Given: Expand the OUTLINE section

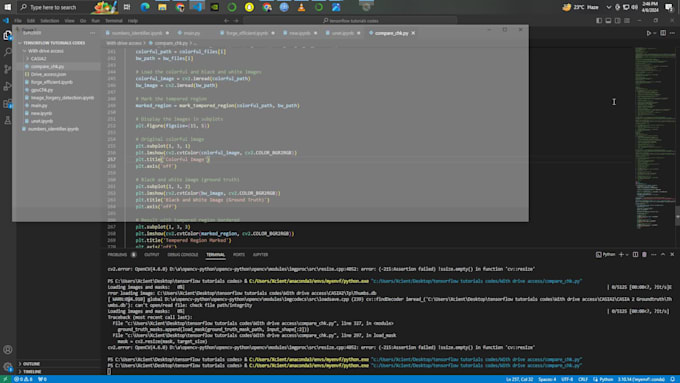Looking at the screenshot, I should pos(31,364).
